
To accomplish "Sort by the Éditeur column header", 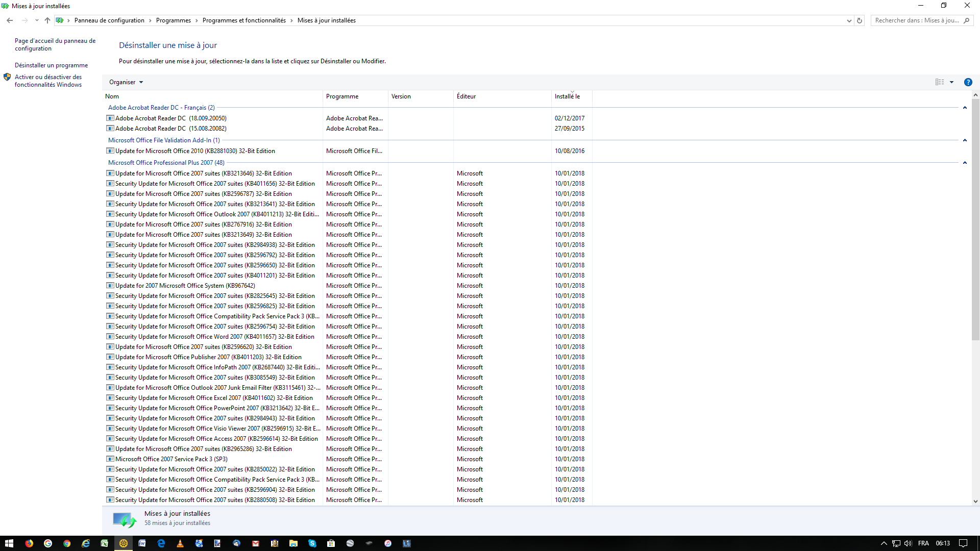I will click(502, 96).
